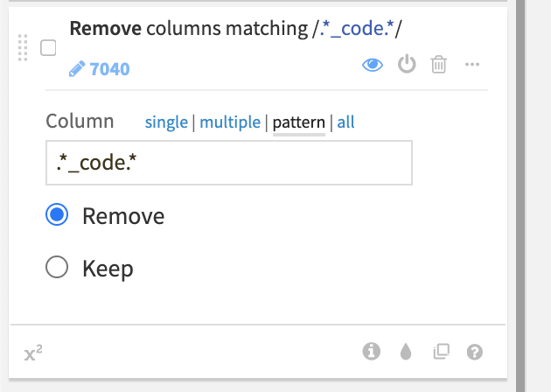Select the Keep radio option
The image size is (551, 392).
point(57,268)
